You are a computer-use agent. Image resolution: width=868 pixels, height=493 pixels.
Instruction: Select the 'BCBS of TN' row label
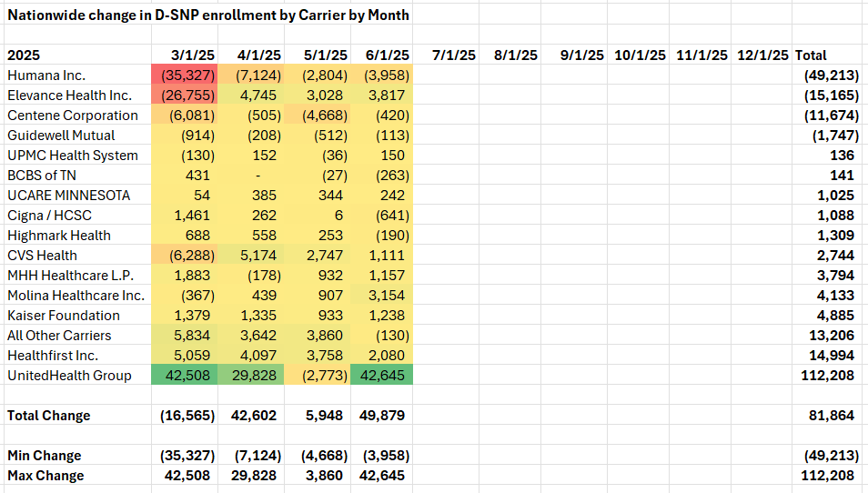click(x=78, y=175)
